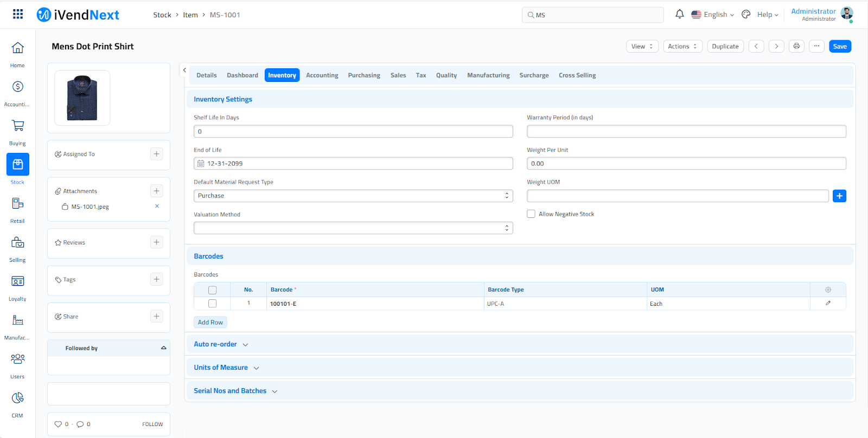Open the apps grid launcher
868x438 pixels.
[x=18, y=15]
